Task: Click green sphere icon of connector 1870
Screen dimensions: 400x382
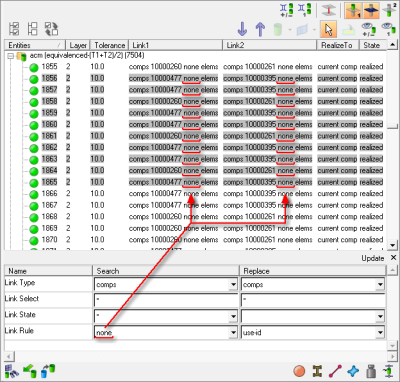Action: [34, 240]
